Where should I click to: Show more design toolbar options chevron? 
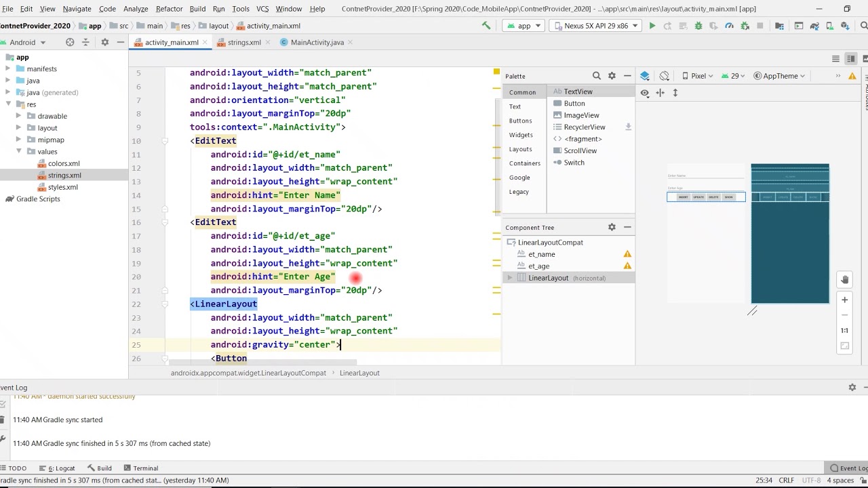[x=838, y=76]
